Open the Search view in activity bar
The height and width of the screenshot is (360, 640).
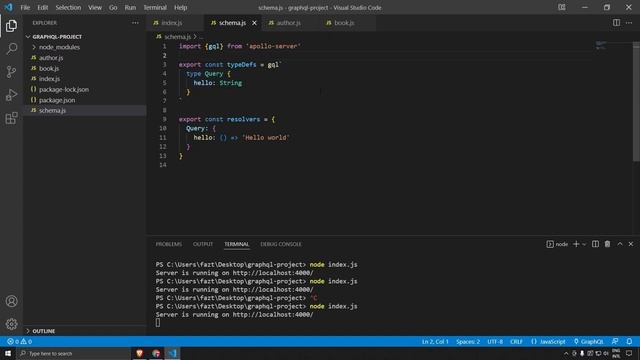point(11,49)
